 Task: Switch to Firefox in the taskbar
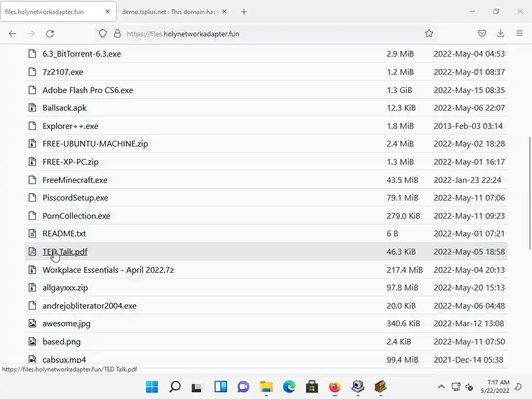click(x=335, y=387)
